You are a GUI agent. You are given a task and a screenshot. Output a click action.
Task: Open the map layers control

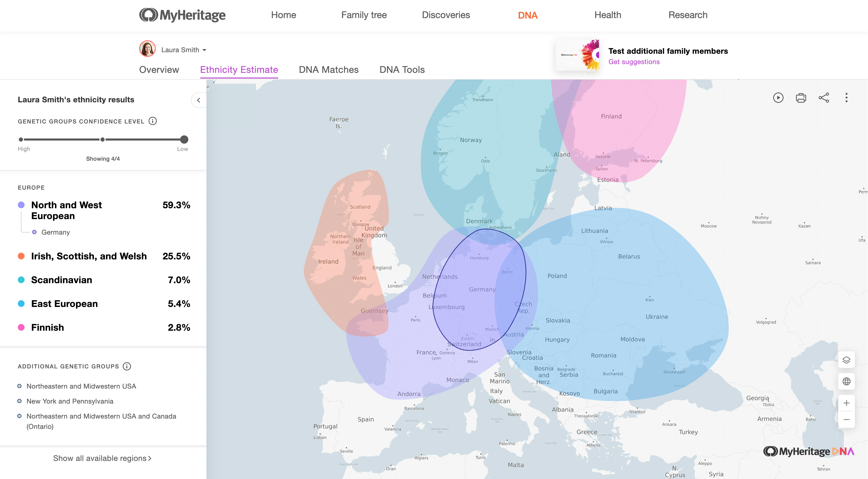point(847,360)
